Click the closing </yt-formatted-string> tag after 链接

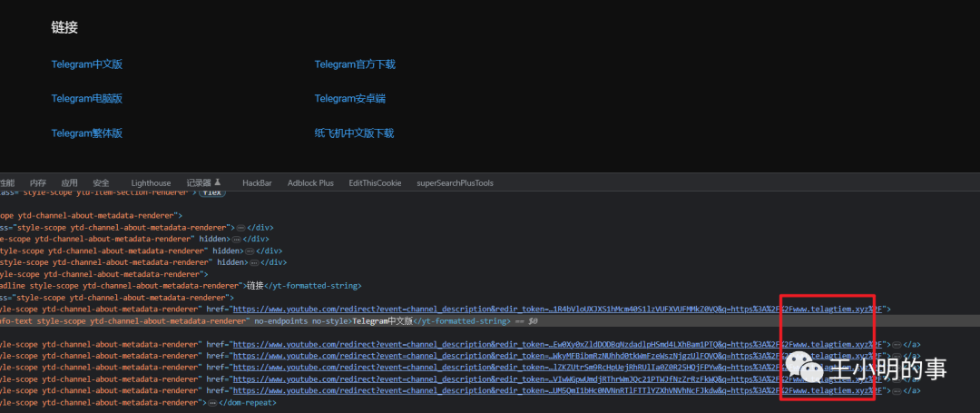(x=312, y=286)
